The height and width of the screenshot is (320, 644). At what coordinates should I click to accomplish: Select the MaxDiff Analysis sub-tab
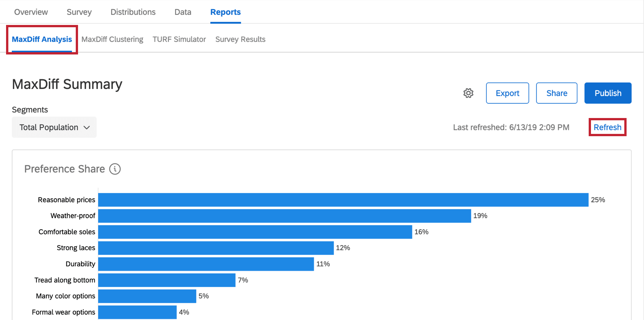(42, 39)
